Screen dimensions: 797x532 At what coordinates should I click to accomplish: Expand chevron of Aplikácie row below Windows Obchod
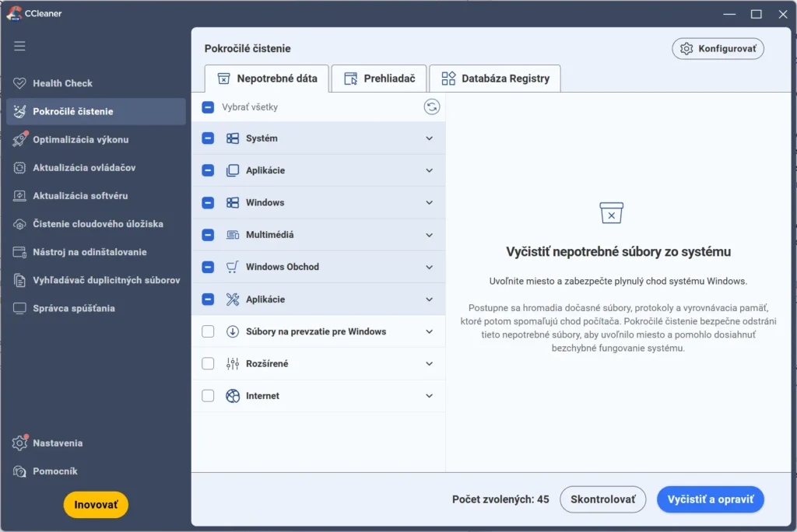(x=429, y=299)
